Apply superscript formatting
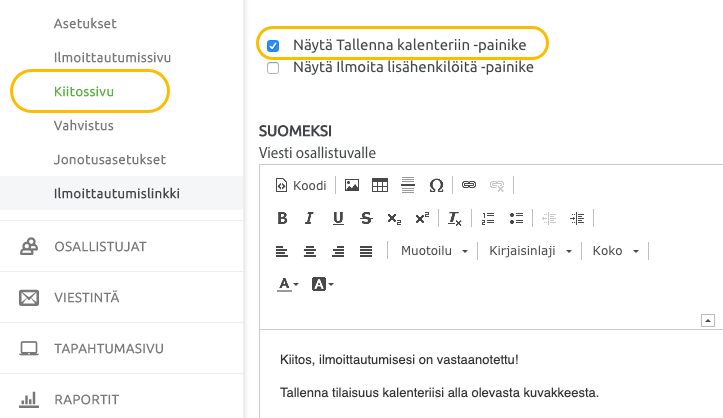 pyautogui.click(x=422, y=218)
